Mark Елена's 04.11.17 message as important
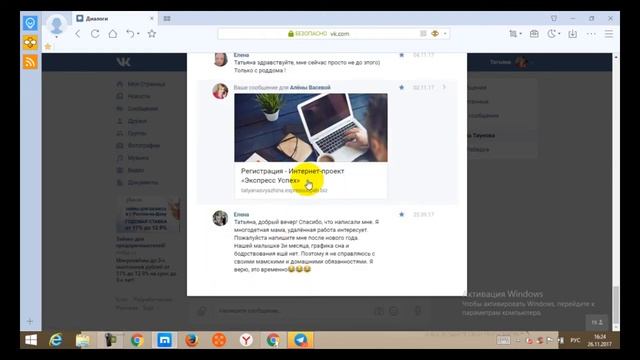This screenshot has height=360, width=640. (x=401, y=55)
